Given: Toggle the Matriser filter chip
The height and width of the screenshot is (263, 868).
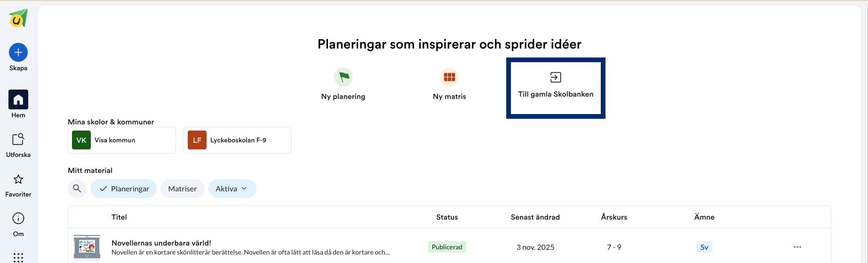Looking at the screenshot, I should pyautogui.click(x=183, y=189).
